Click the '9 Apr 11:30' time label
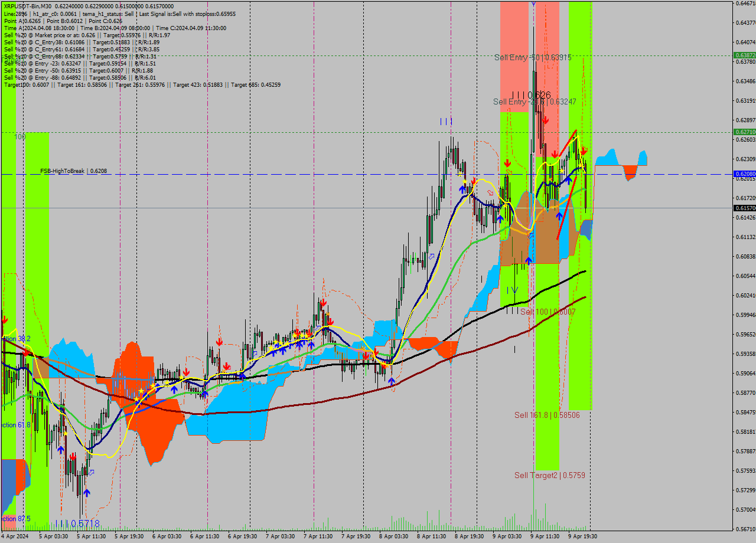The width and height of the screenshot is (756, 543). point(545,537)
